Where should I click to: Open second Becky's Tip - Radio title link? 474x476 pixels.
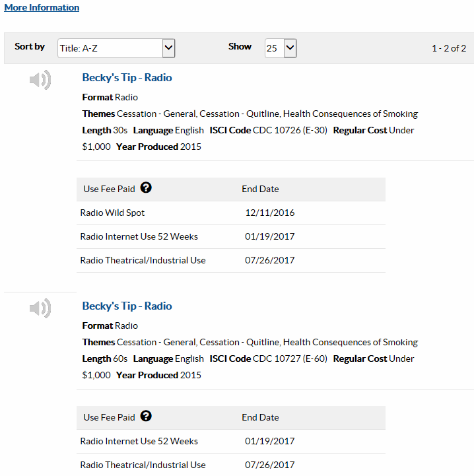click(x=127, y=306)
